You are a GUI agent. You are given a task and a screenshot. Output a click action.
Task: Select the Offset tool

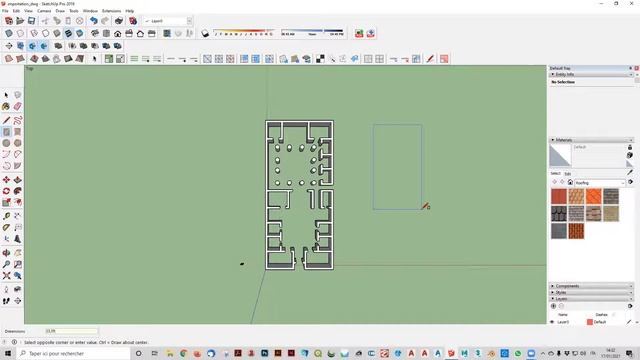click(18, 202)
